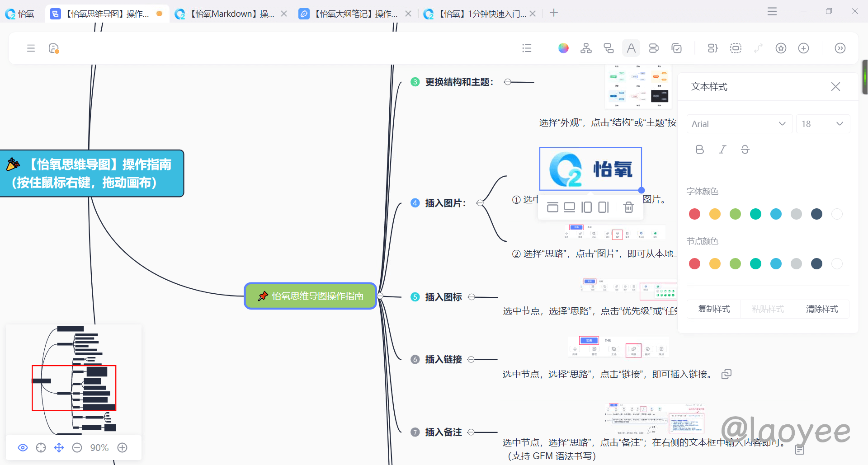Click the structure layout icon in toolbar

click(x=586, y=48)
